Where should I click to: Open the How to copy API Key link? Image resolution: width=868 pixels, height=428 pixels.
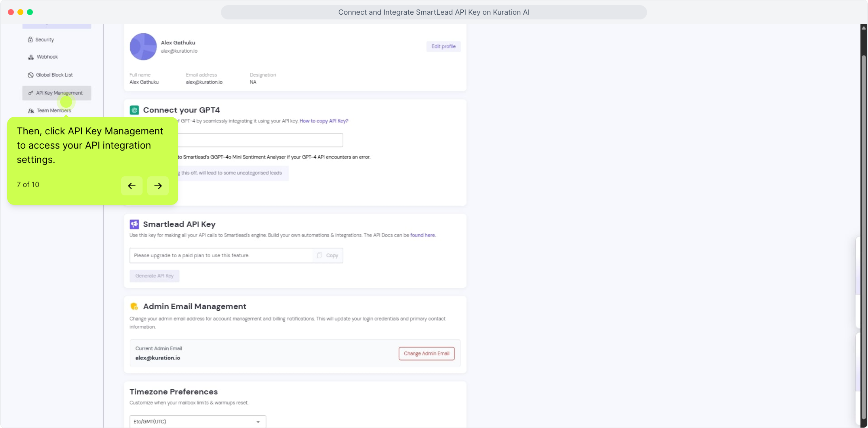click(x=324, y=121)
